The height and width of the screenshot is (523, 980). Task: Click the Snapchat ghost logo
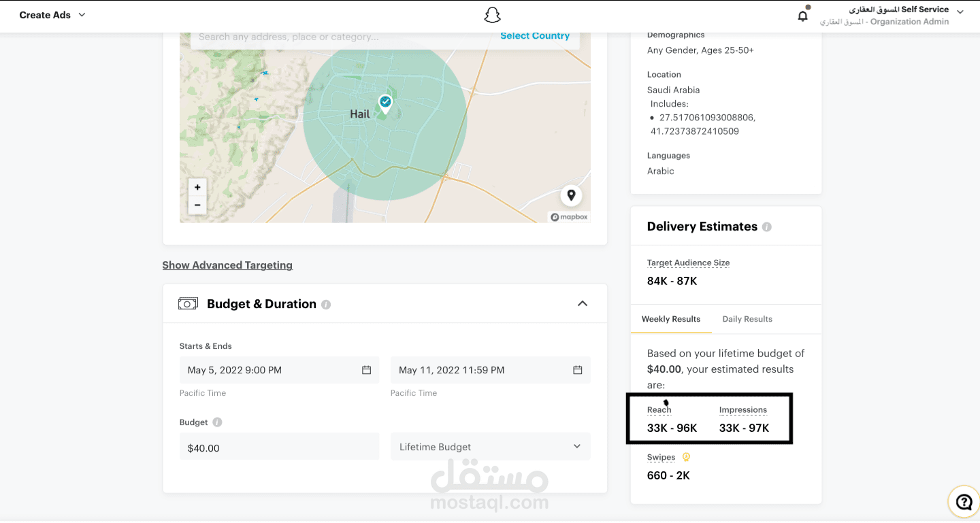492,16
